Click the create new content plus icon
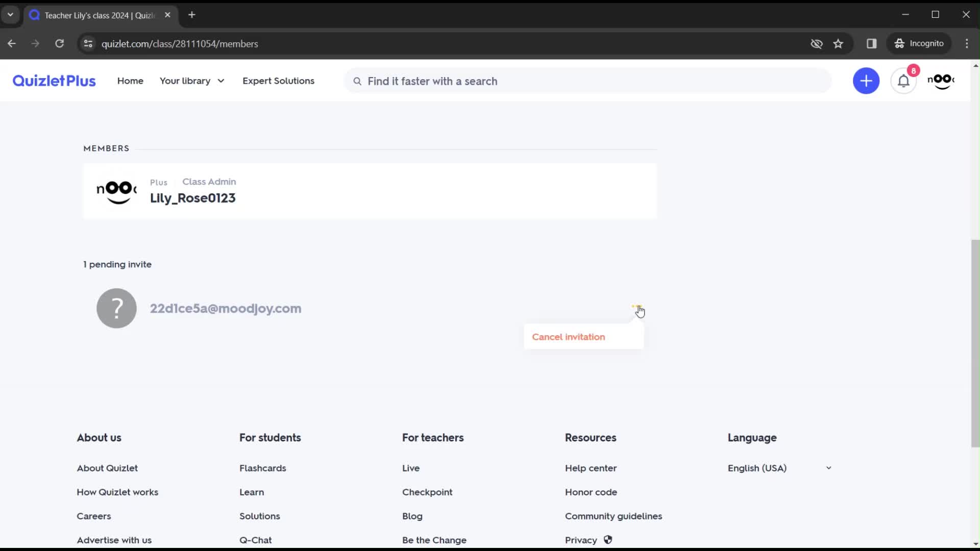Screen dimensions: 980x551 pos(866,81)
